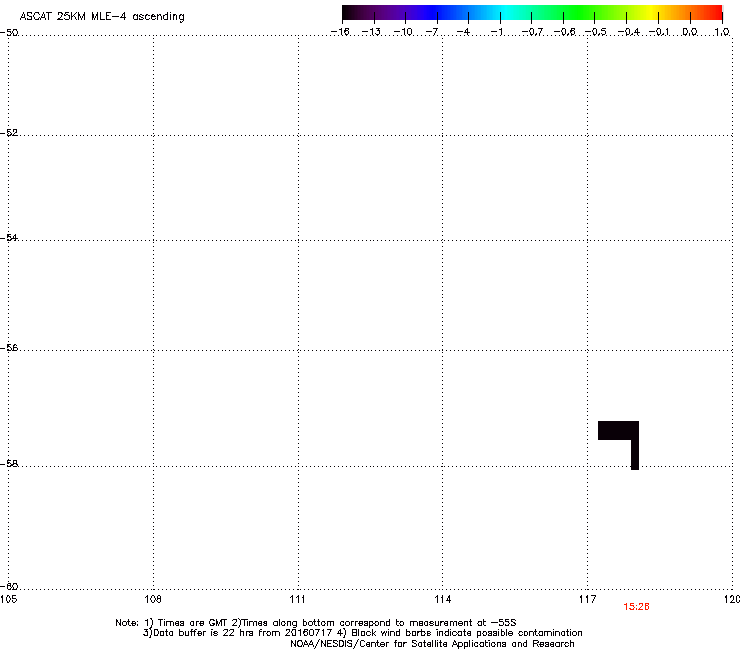Click the 111 longitude axis label

[297, 599]
